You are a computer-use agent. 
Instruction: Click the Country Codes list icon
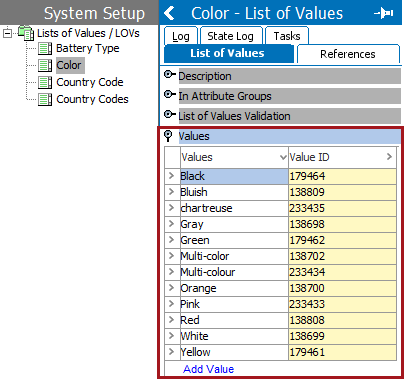pos(45,99)
